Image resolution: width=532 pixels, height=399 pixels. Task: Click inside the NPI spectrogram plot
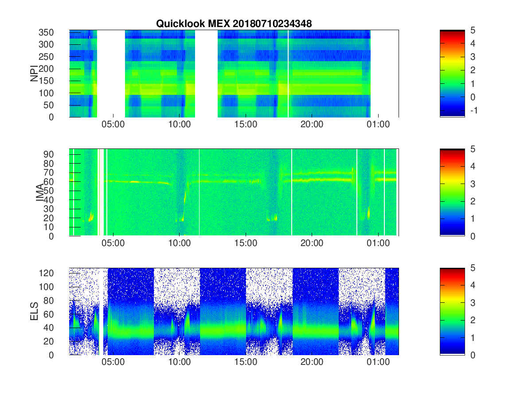234,74
